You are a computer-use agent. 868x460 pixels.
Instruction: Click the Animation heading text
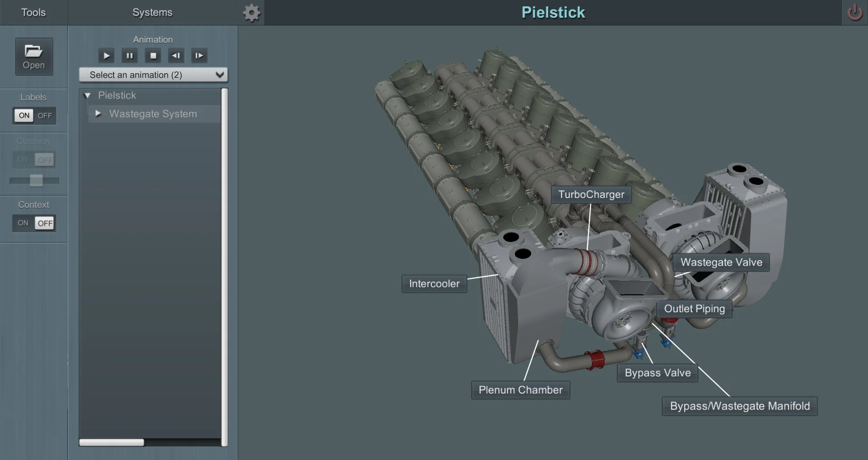pyautogui.click(x=153, y=39)
